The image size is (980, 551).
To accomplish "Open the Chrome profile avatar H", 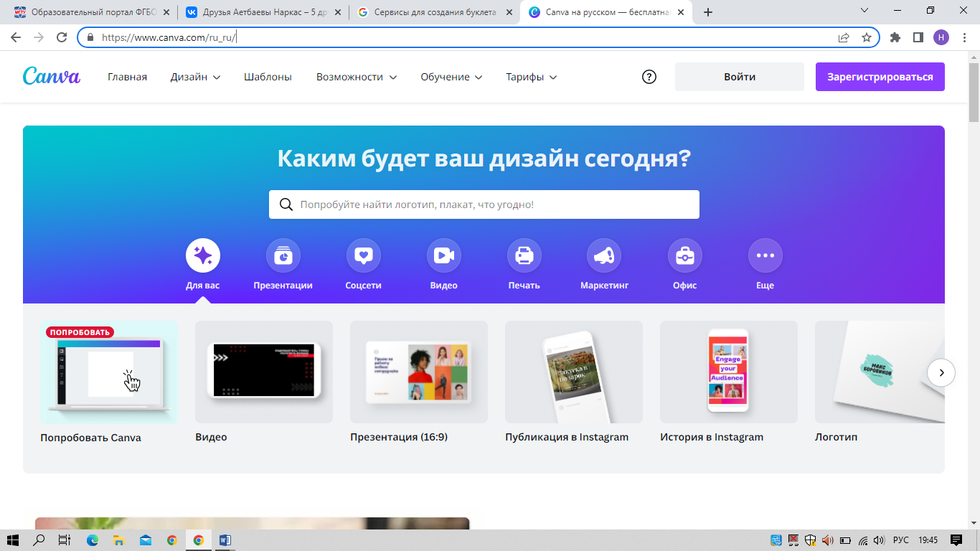I will (x=941, y=37).
